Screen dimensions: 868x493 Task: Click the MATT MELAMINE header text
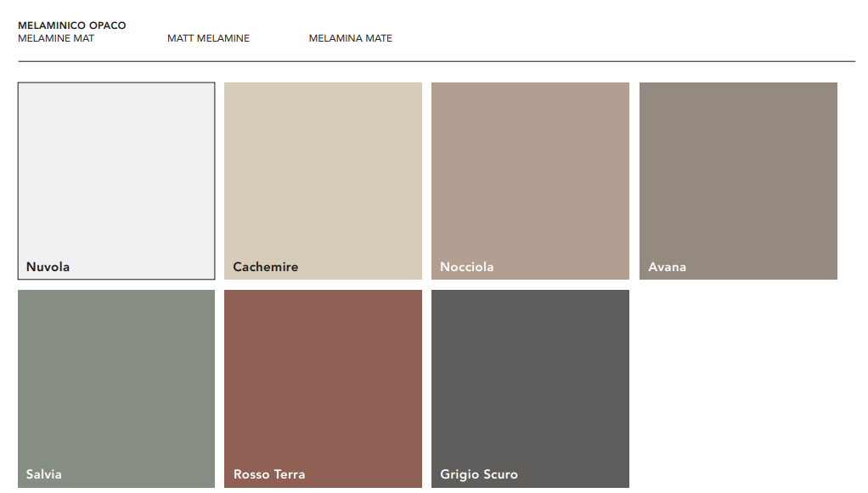(x=208, y=38)
